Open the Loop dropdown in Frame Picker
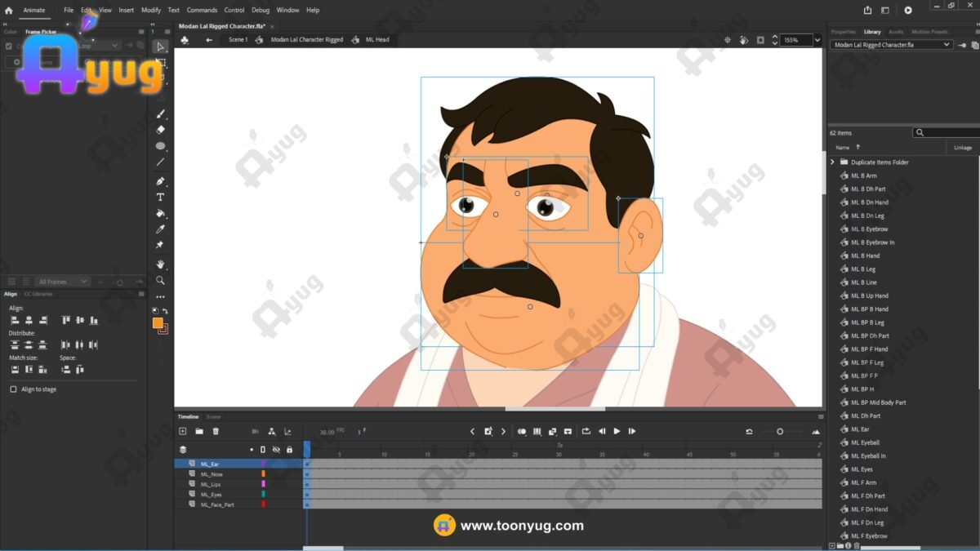The width and height of the screenshot is (980, 551). coord(98,46)
